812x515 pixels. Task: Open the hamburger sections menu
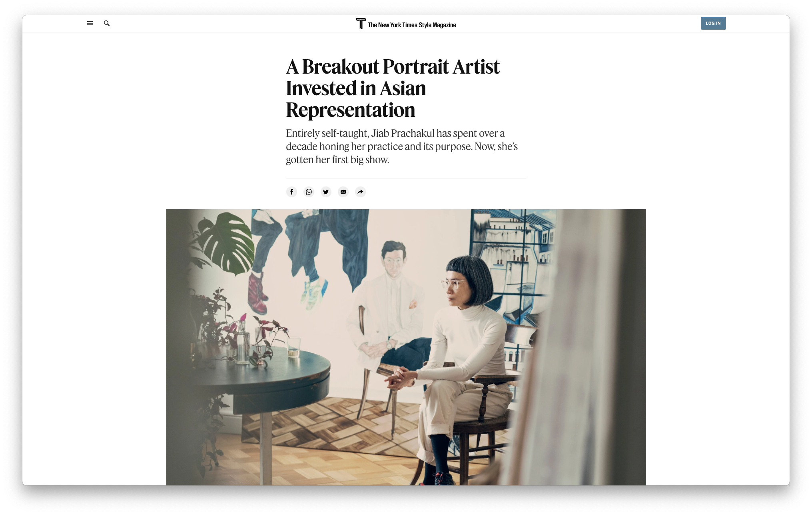(x=90, y=23)
